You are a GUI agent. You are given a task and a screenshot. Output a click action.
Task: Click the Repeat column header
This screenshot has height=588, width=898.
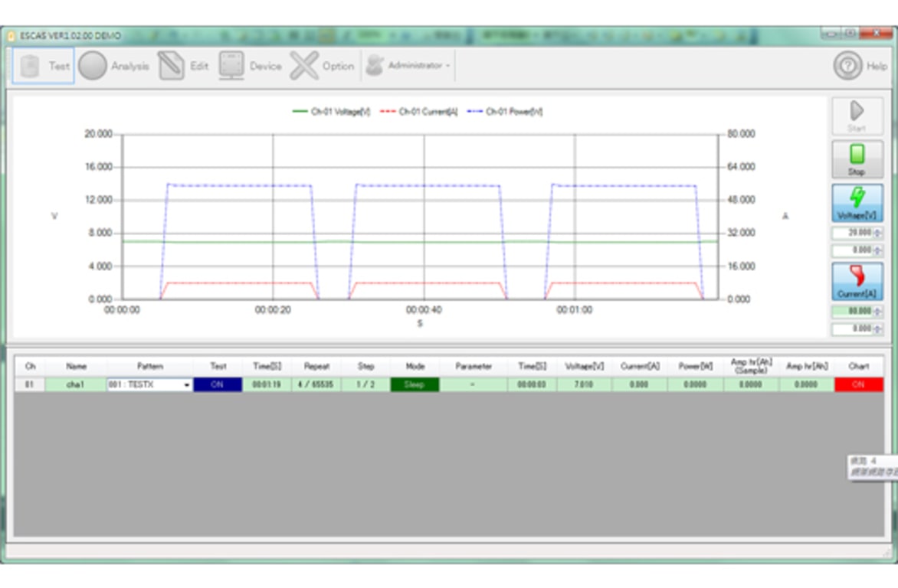[x=316, y=367]
